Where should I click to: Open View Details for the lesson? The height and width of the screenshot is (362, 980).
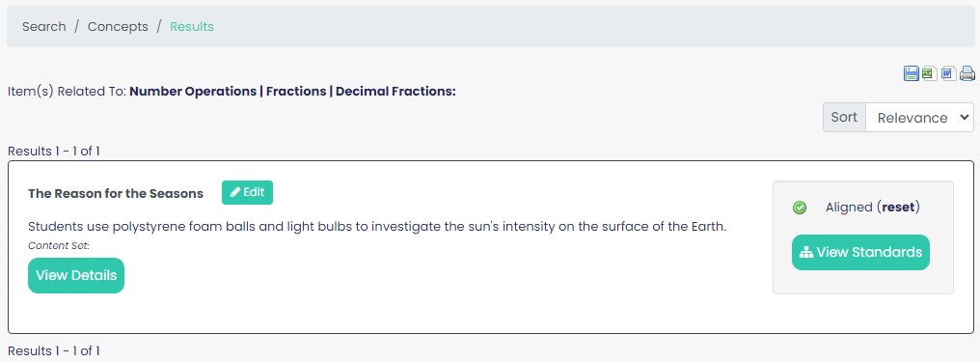coord(76,275)
